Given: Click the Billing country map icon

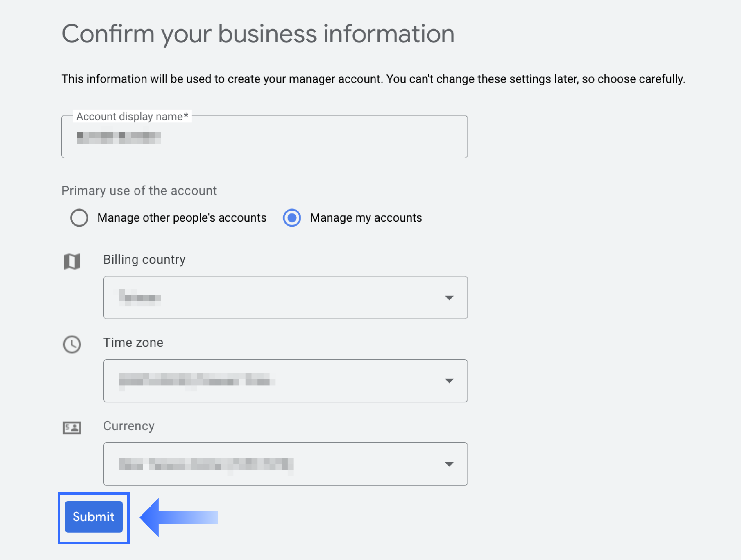Looking at the screenshot, I should 72,261.
